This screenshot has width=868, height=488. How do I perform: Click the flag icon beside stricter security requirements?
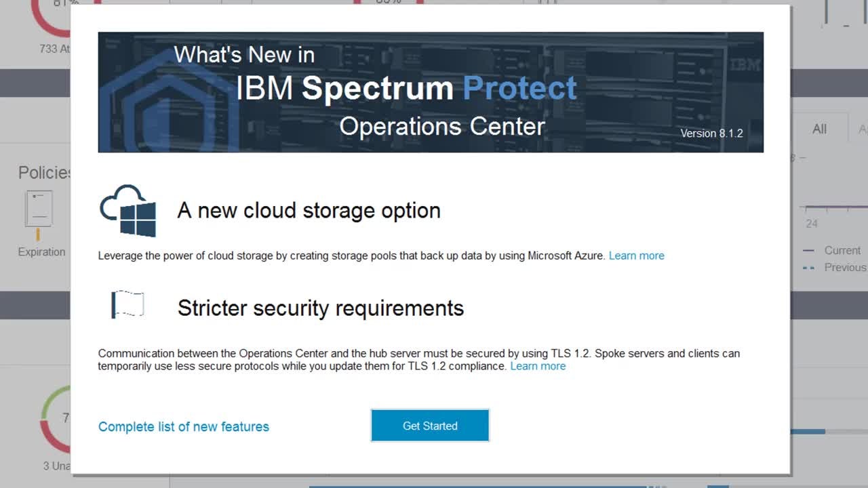[x=127, y=304]
